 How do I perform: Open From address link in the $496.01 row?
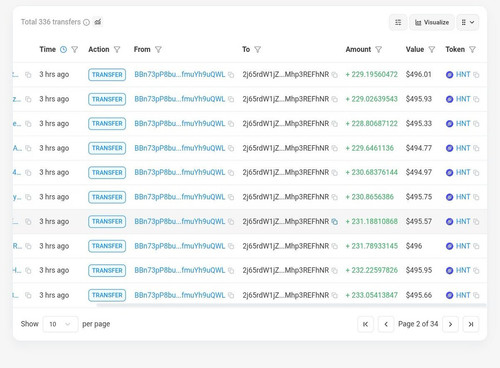point(180,74)
